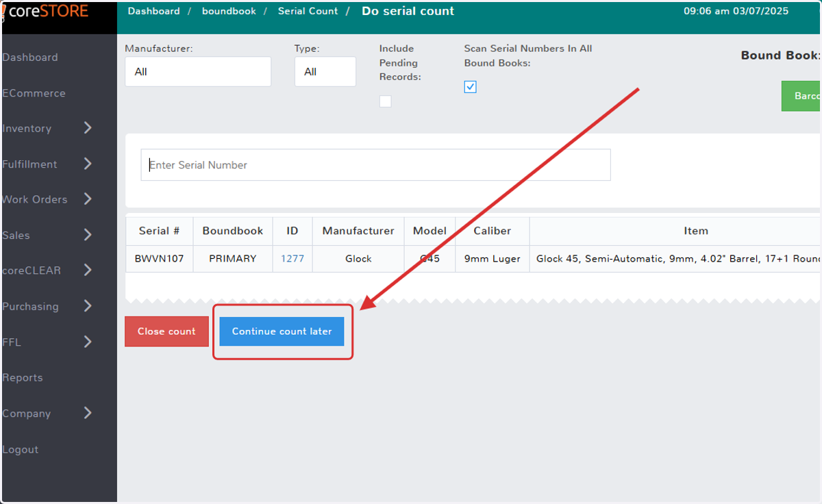
Task: Go to boundbook breadcrumb link
Action: pyautogui.click(x=229, y=11)
